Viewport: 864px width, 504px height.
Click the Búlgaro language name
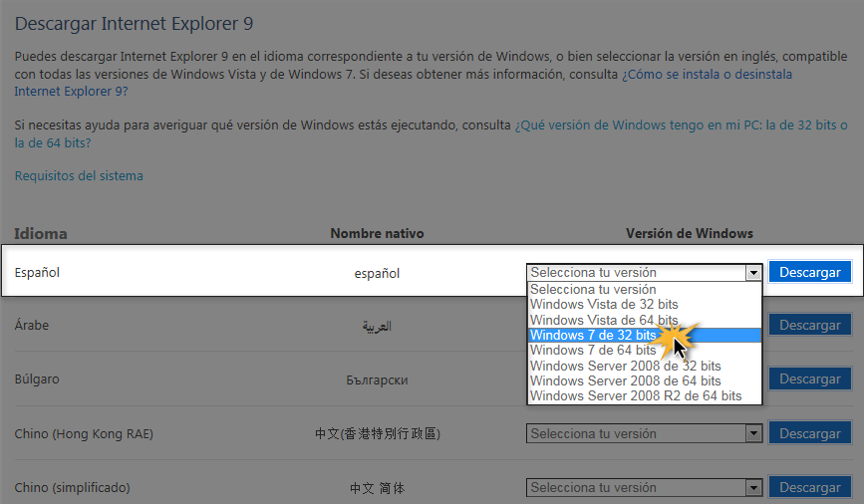pyautogui.click(x=37, y=378)
